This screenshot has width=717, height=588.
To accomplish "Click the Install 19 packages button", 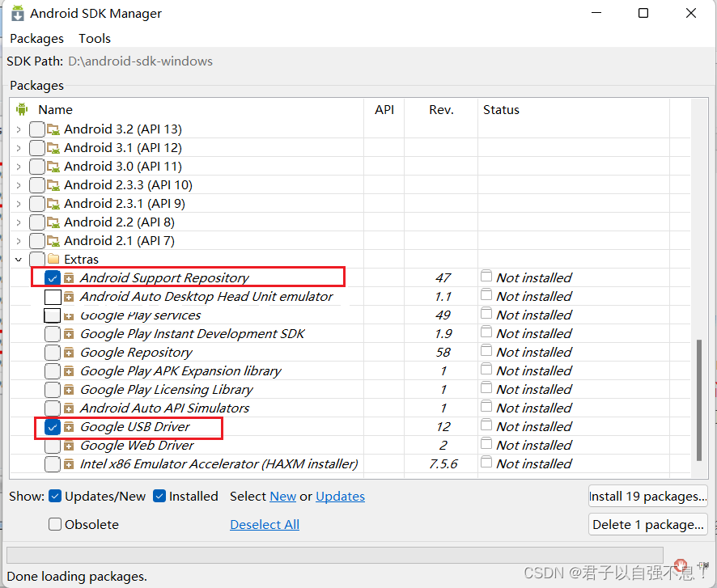I will (x=647, y=496).
